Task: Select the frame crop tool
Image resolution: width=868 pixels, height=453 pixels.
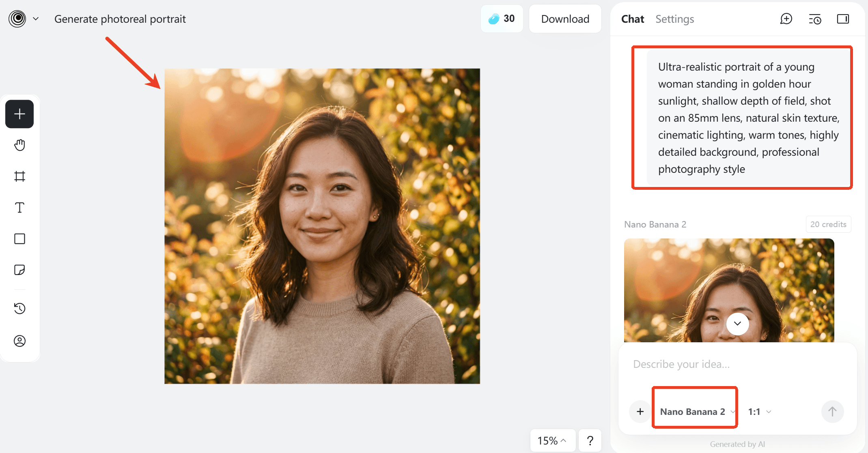Action: click(19, 176)
